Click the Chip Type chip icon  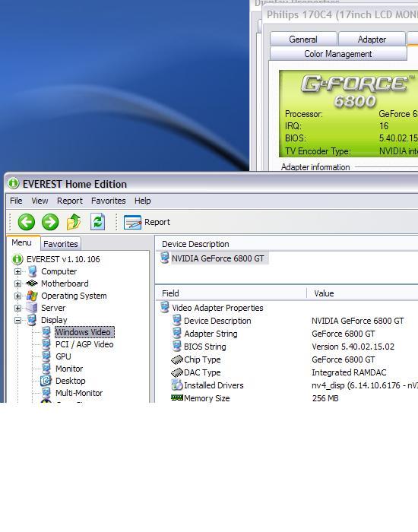click(x=177, y=359)
